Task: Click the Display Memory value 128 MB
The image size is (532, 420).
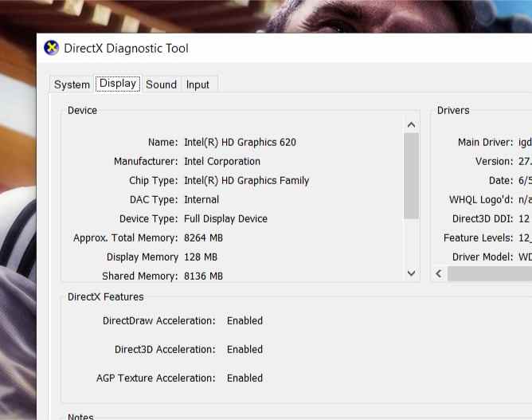Action: [x=200, y=257]
